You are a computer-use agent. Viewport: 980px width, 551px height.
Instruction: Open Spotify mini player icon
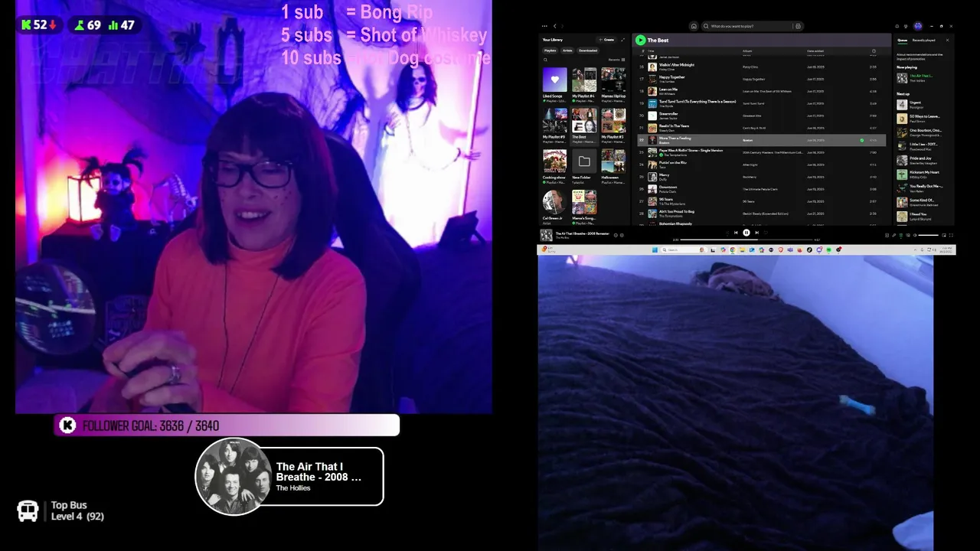(x=944, y=235)
